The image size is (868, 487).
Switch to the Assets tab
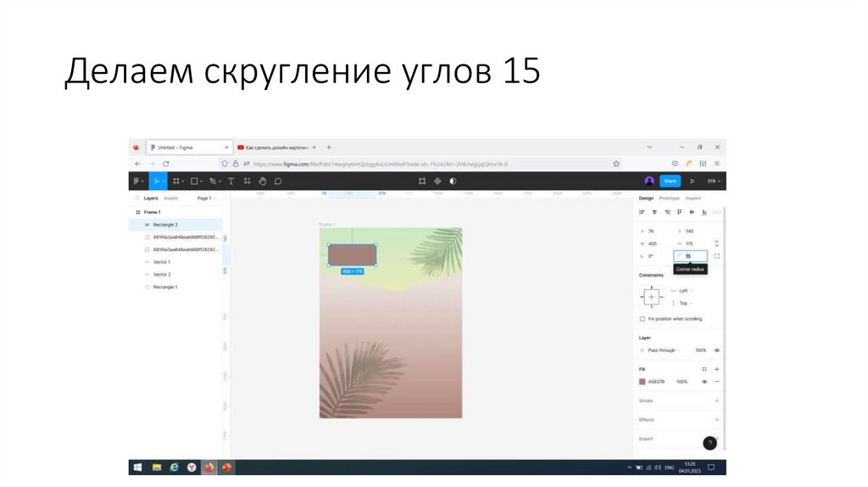tap(171, 198)
